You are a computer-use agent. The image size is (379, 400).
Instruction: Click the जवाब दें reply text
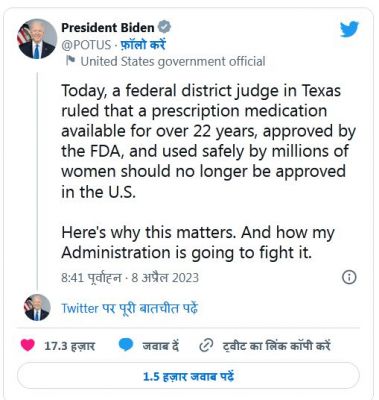click(161, 346)
